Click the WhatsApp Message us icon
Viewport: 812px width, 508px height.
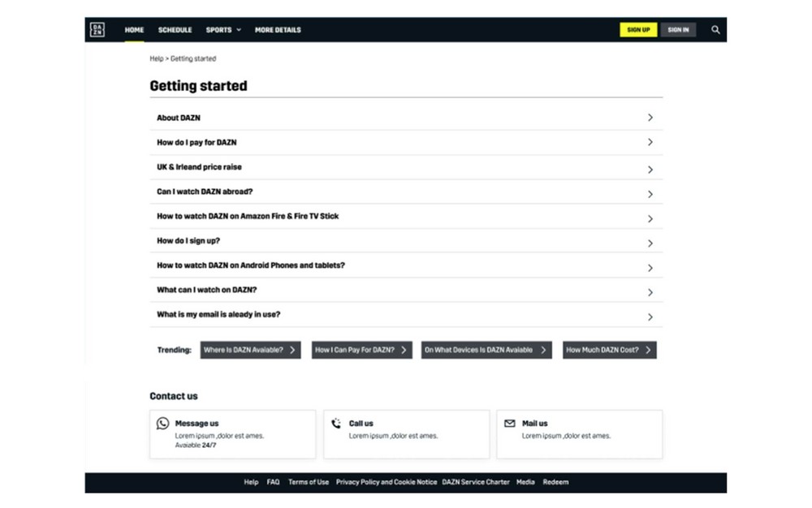point(162,424)
